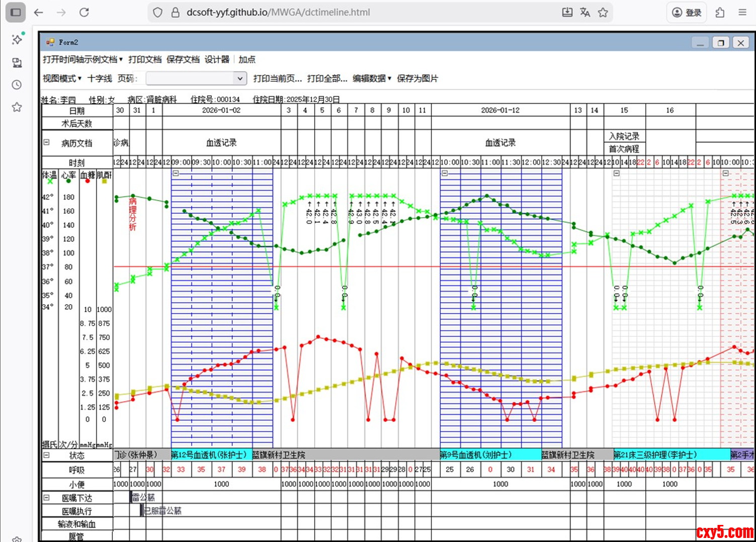Click the red 血糖 legend marker
Viewport: 756px width, 542px height.
(x=88, y=181)
